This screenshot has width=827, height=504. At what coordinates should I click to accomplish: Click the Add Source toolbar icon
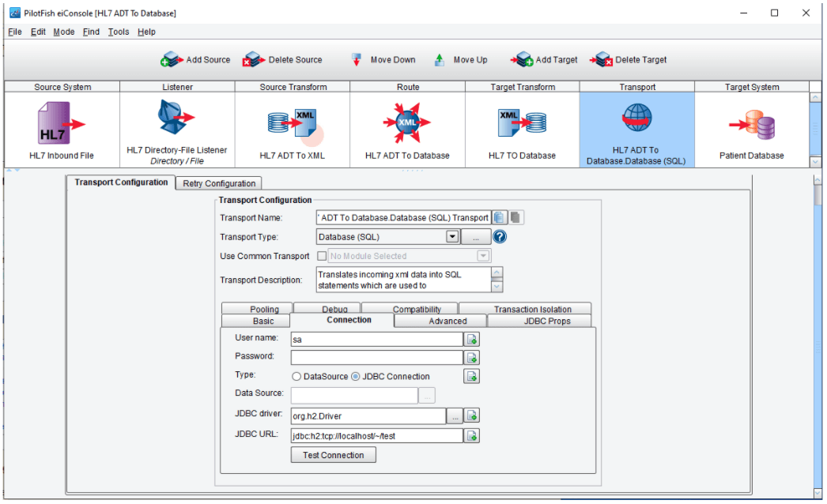tap(172, 59)
